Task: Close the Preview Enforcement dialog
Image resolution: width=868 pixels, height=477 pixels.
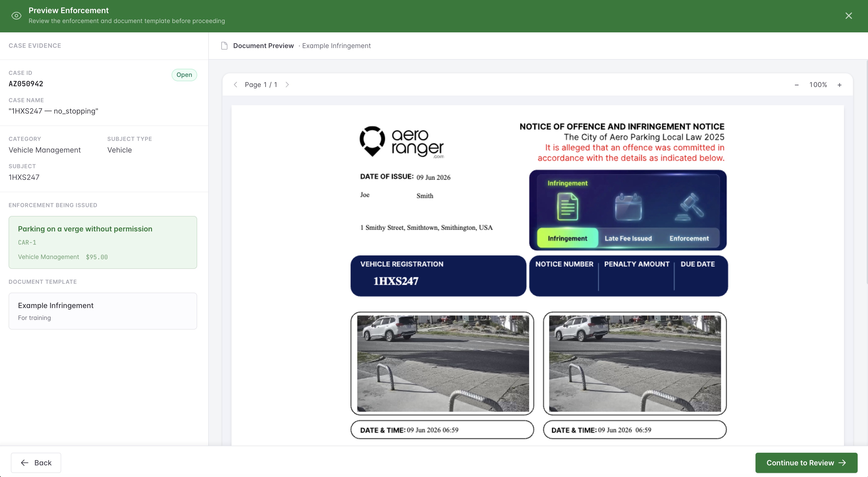Action: (849, 16)
